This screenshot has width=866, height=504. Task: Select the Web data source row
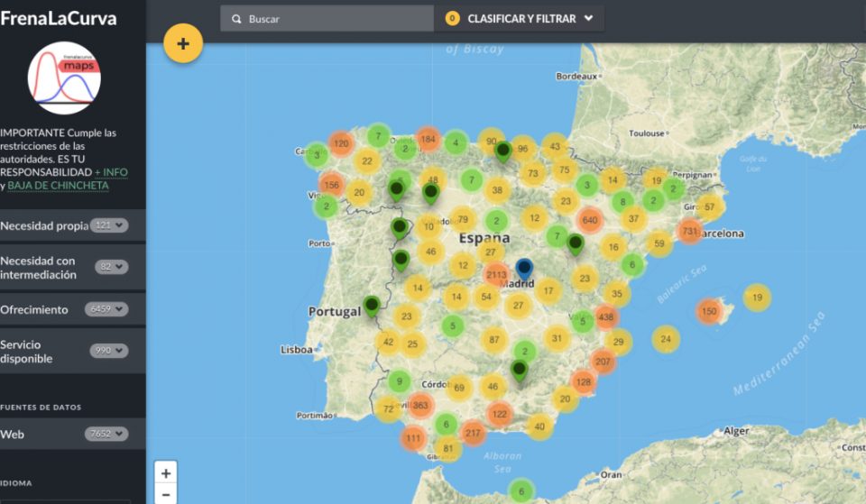pyautogui.click(x=73, y=434)
